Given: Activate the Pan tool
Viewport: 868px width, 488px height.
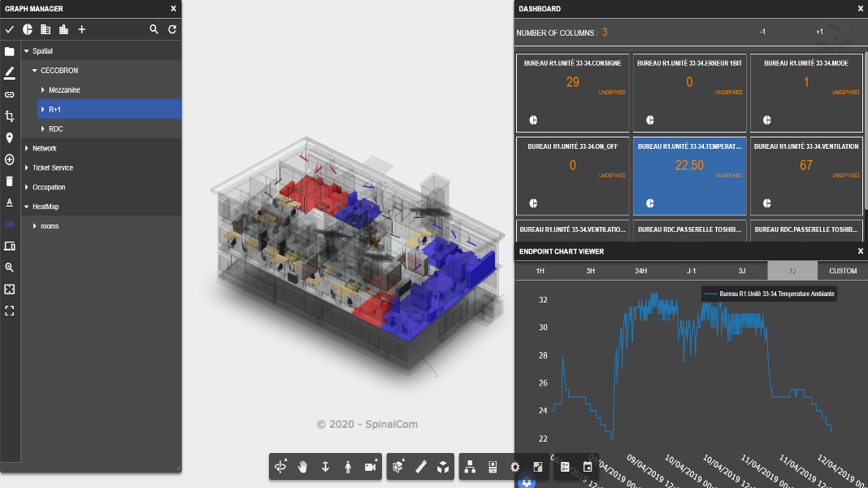Looking at the screenshot, I should 303,466.
